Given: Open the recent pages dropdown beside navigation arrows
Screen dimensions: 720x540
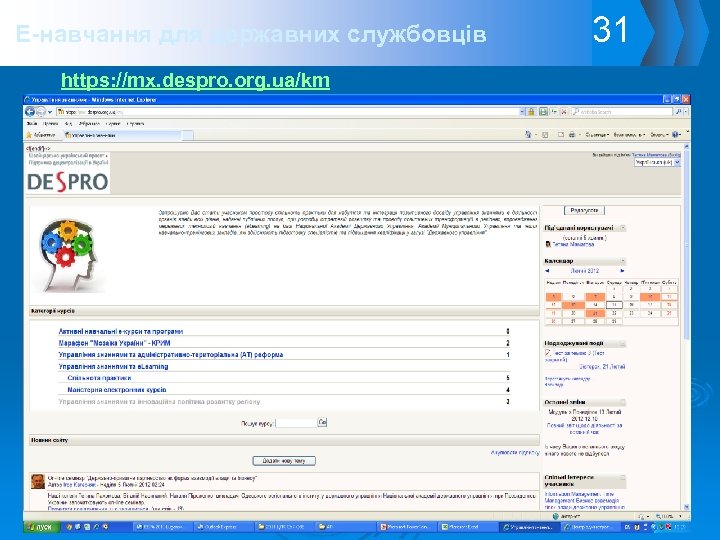Looking at the screenshot, I should [50, 112].
